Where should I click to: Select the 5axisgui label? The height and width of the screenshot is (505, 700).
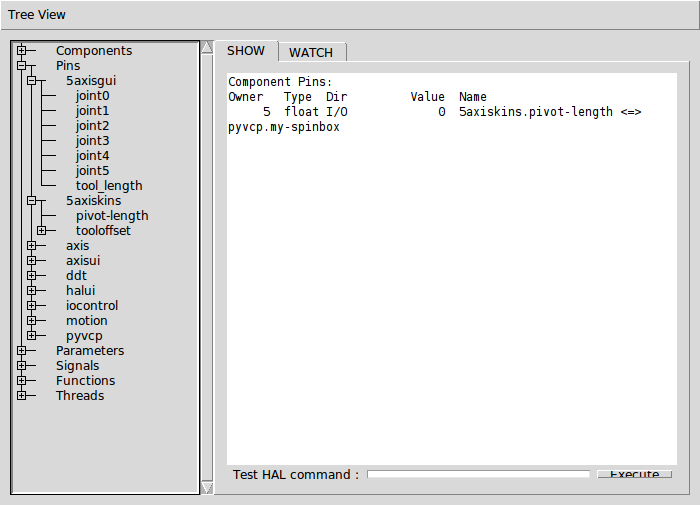pos(91,81)
